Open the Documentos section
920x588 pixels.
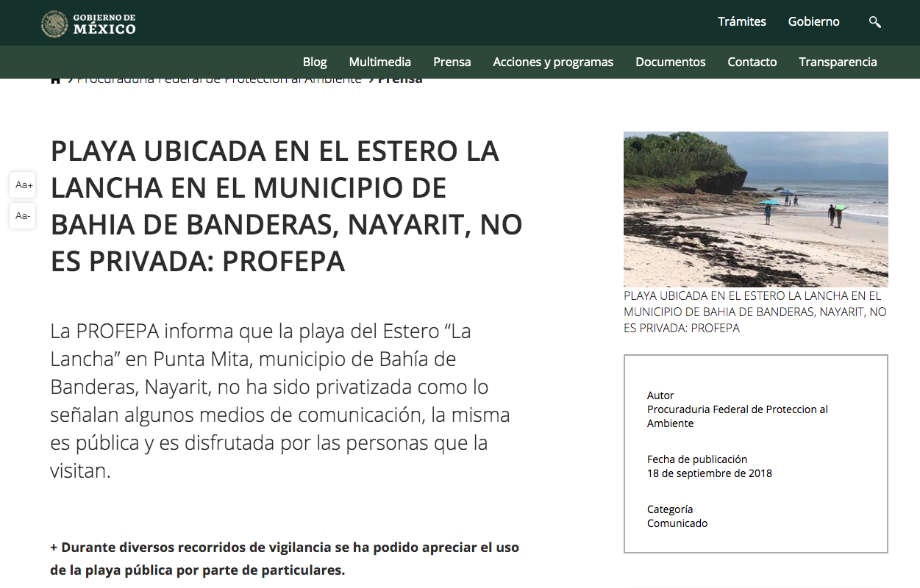pos(670,62)
